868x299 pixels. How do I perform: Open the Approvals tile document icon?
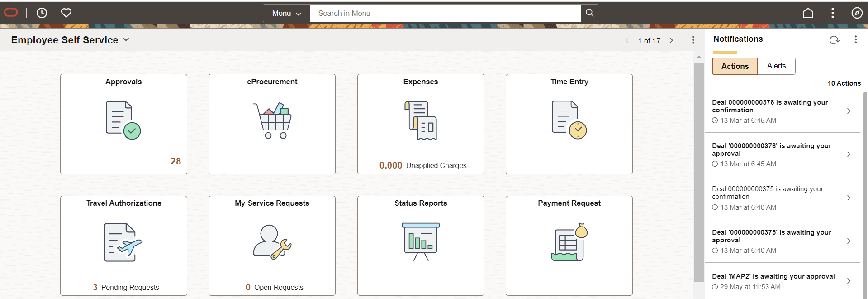[x=123, y=120]
